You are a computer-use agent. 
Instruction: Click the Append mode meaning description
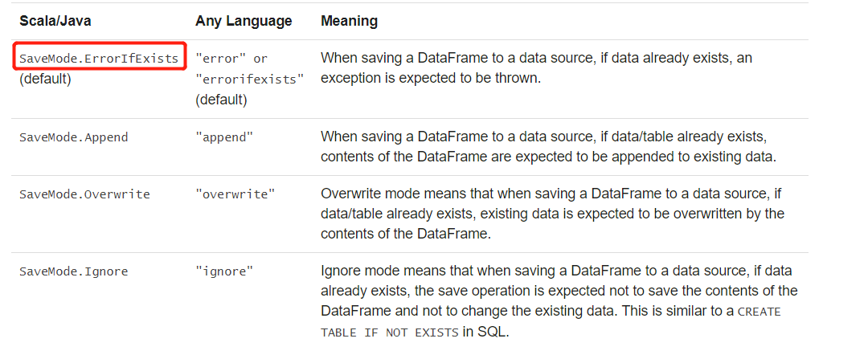click(549, 146)
